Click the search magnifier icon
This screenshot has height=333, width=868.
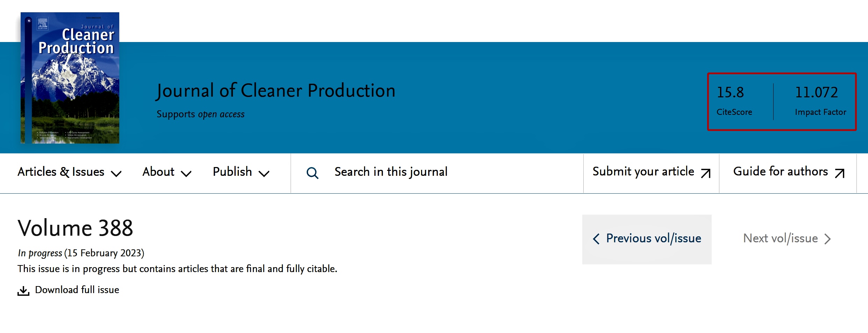312,173
